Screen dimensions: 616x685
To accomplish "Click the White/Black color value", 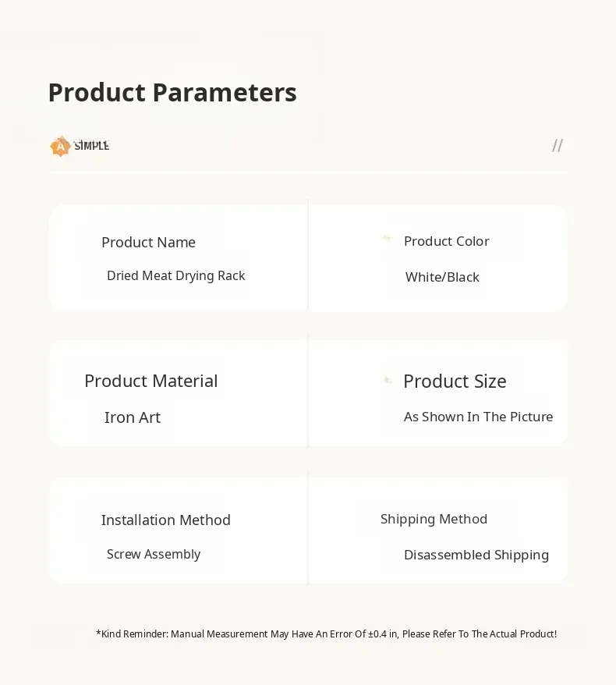I will coord(442,277).
